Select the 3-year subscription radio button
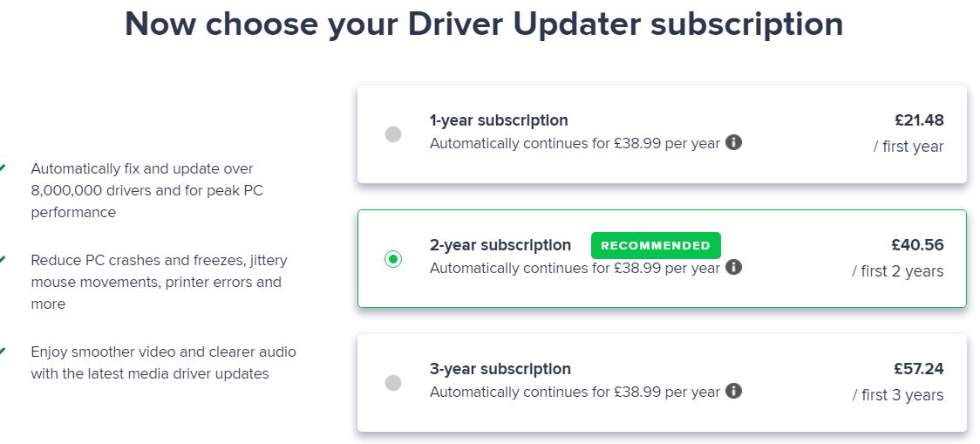 click(x=393, y=382)
